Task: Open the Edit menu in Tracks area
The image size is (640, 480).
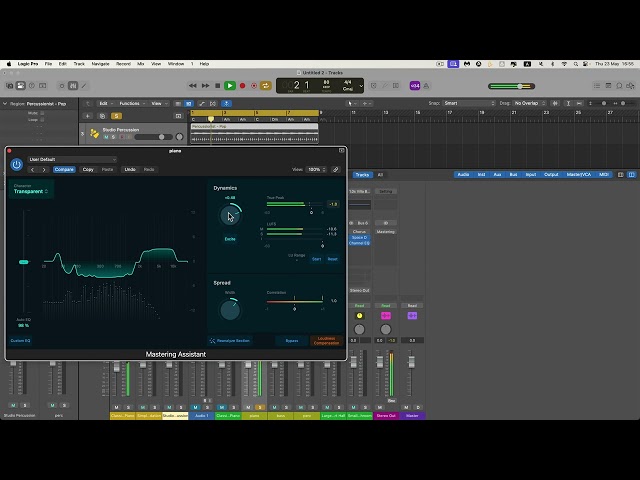Action: (x=106, y=104)
